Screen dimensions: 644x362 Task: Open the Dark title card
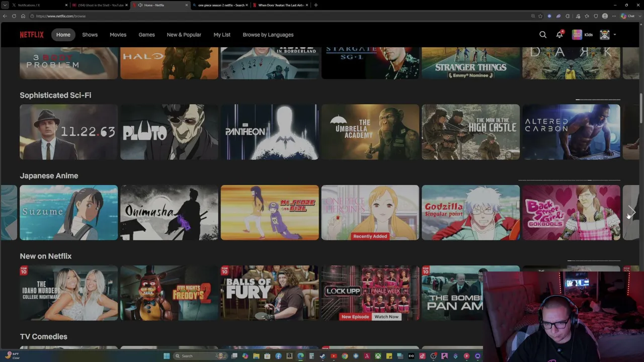coord(572,63)
